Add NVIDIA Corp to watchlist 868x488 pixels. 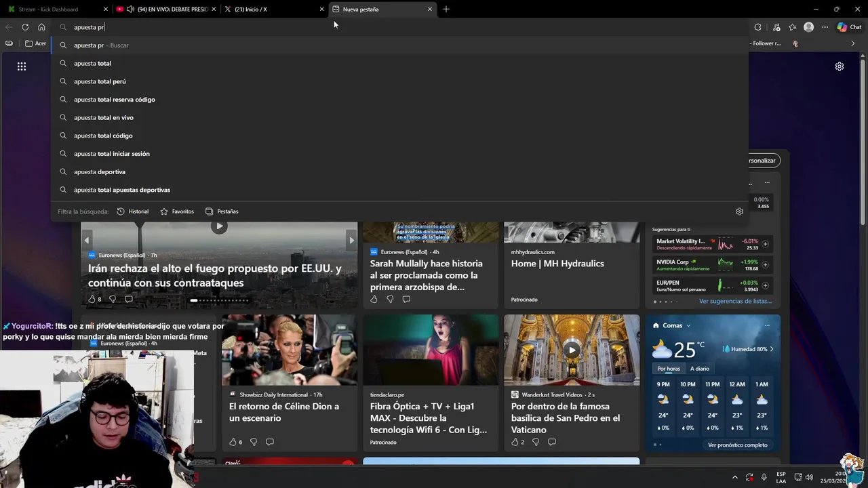(x=765, y=265)
